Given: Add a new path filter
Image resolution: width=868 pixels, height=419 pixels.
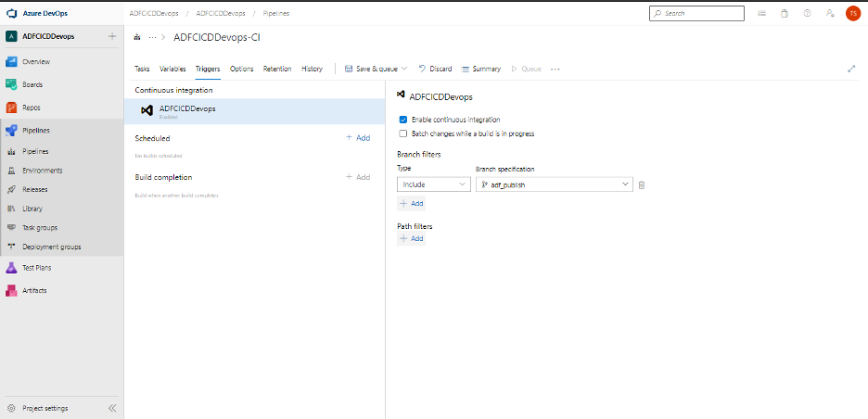Looking at the screenshot, I should point(412,238).
